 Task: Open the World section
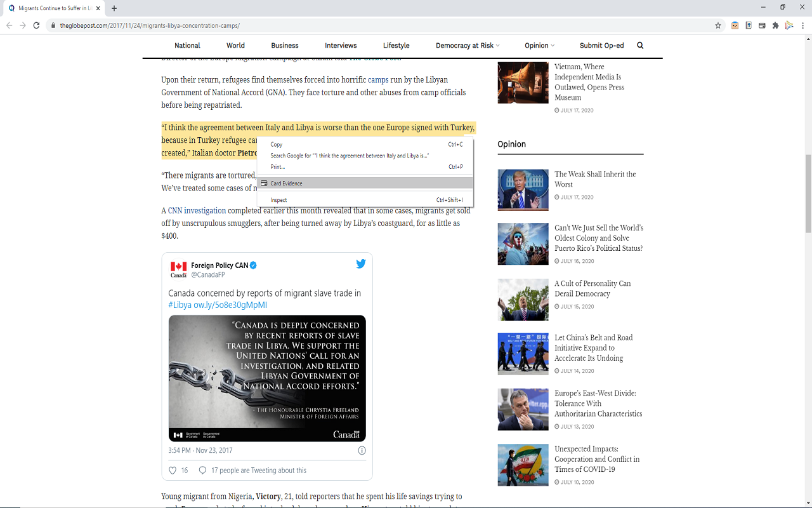235,46
